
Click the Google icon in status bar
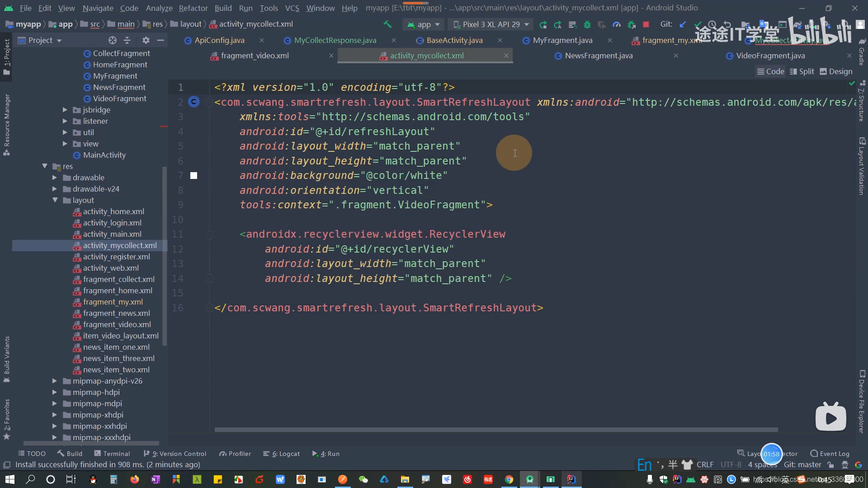coord(858,465)
